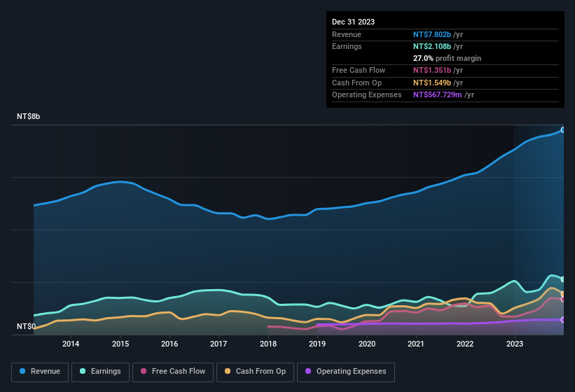Click the Earnings endpoint marker on the teal line
This screenshot has height=392, width=575.
coord(563,279)
